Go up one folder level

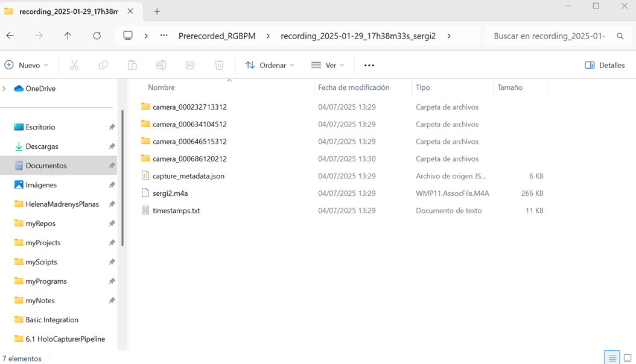[68, 36]
